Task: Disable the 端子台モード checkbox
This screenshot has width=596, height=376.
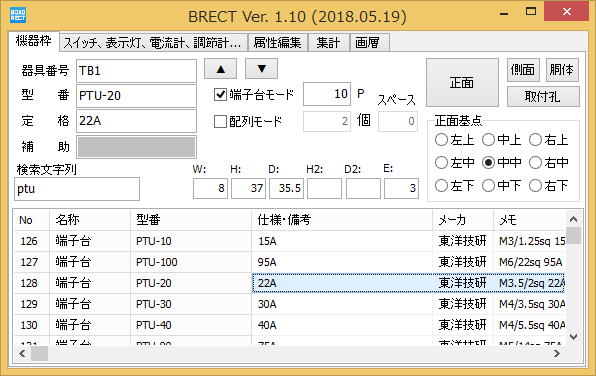Action: 220,94
